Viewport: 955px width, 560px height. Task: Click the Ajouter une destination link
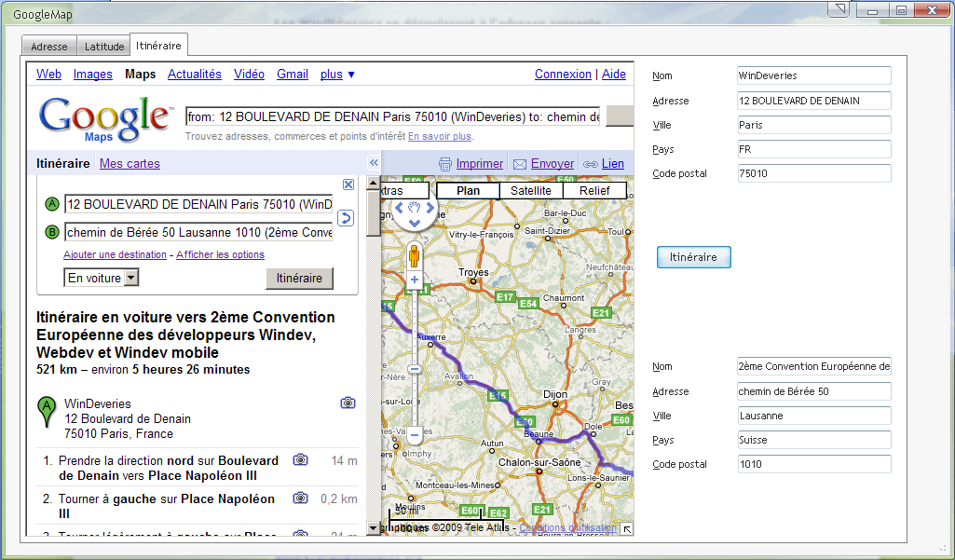tap(116, 254)
